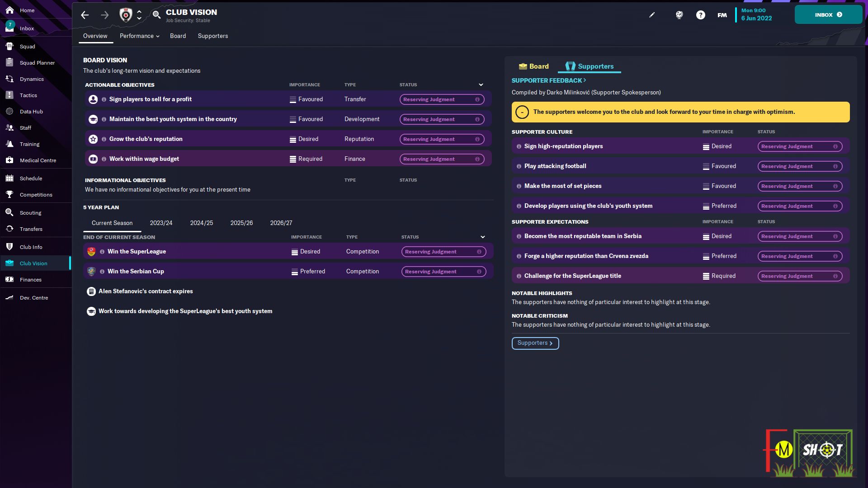Click Work towards developing best youth system
This screenshot has width=868, height=488.
[185, 311]
